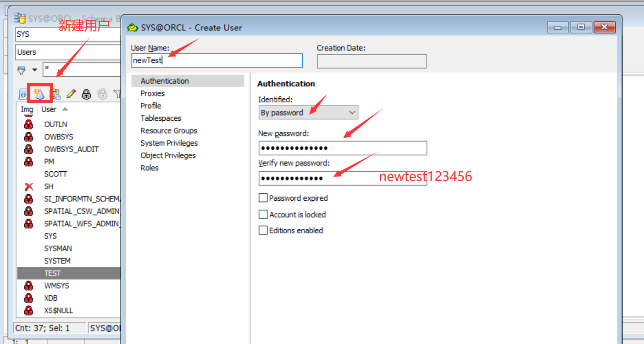Click the Cnt: 37; Sel: 1 status text
This screenshot has height=344, width=644.
(x=43, y=328)
